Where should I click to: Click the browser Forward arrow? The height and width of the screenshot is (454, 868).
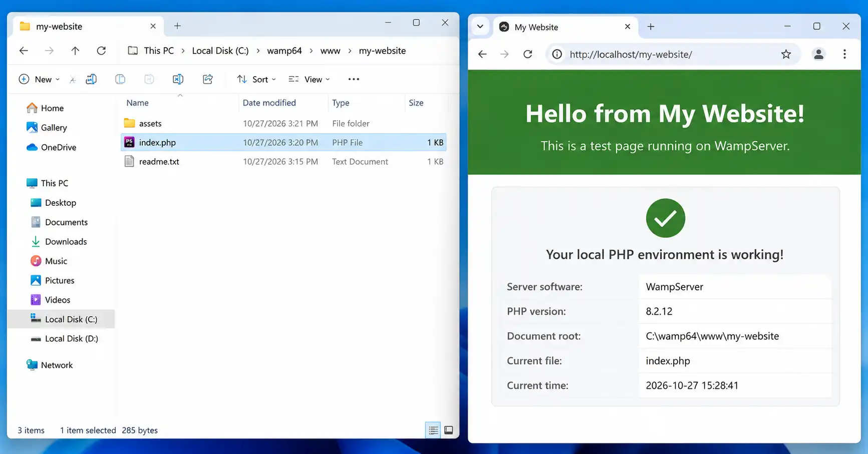(504, 54)
